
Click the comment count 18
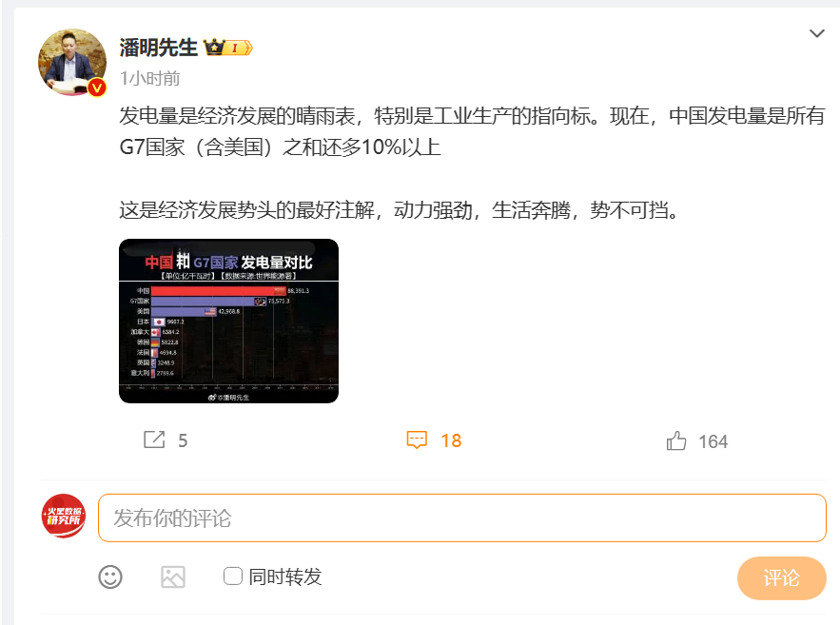tap(451, 440)
